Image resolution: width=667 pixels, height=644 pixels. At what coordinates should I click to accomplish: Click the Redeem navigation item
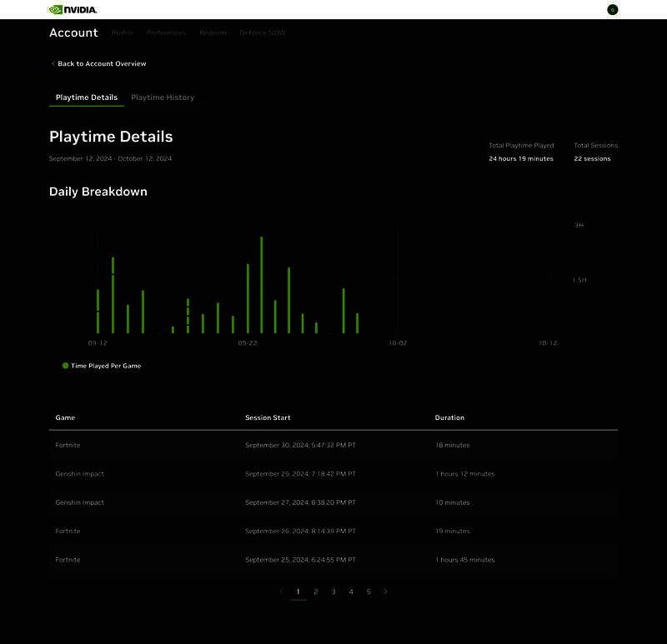(x=213, y=32)
